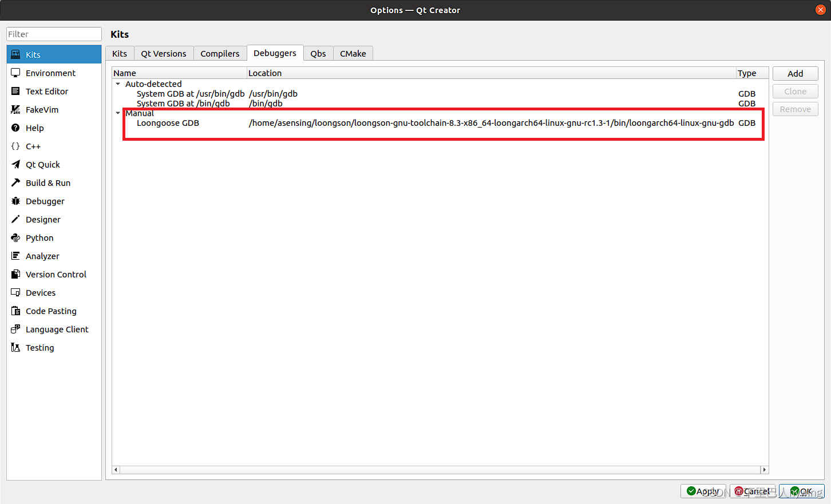Open Environment settings icon
Screen dimensions: 831x504
(15, 73)
